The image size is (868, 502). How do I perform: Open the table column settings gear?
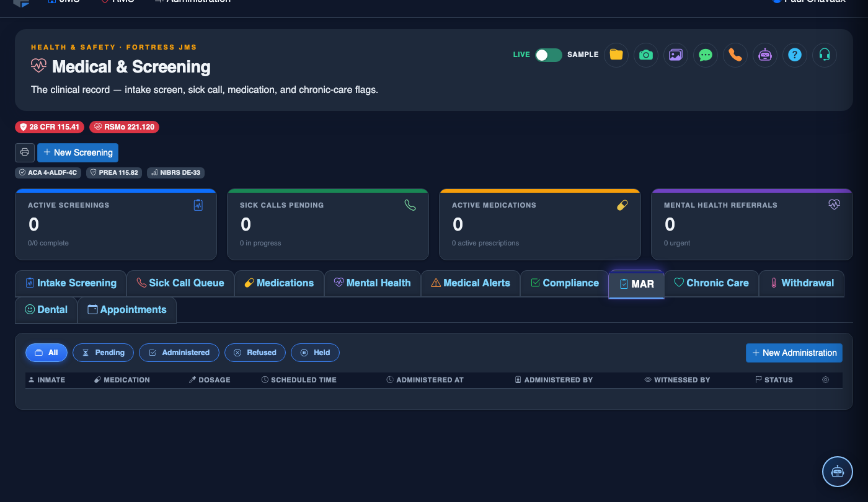tap(825, 380)
